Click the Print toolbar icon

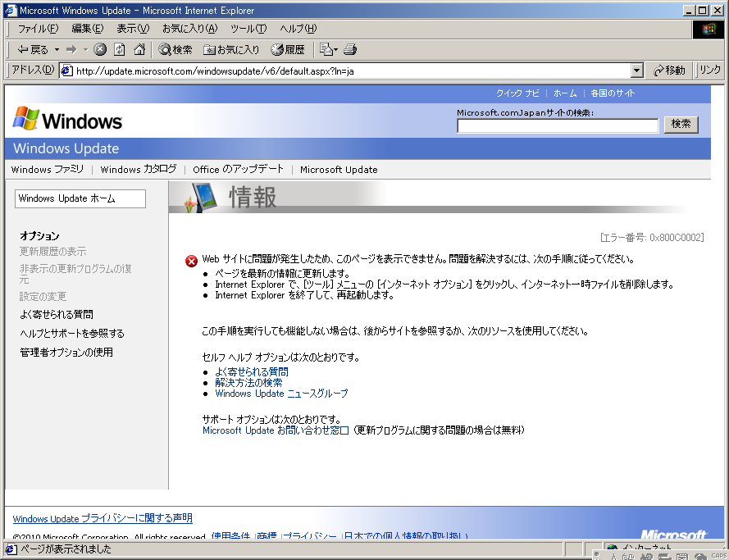[x=350, y=49]
